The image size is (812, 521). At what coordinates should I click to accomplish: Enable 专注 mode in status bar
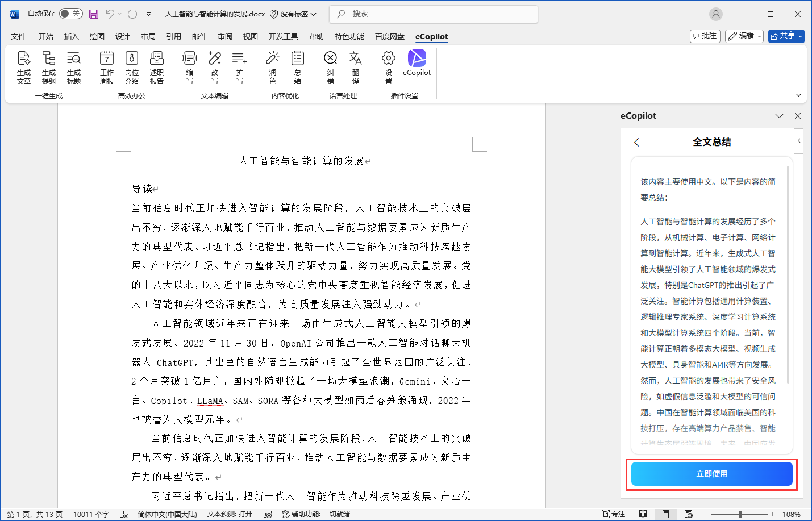click(x=614, y=513)
